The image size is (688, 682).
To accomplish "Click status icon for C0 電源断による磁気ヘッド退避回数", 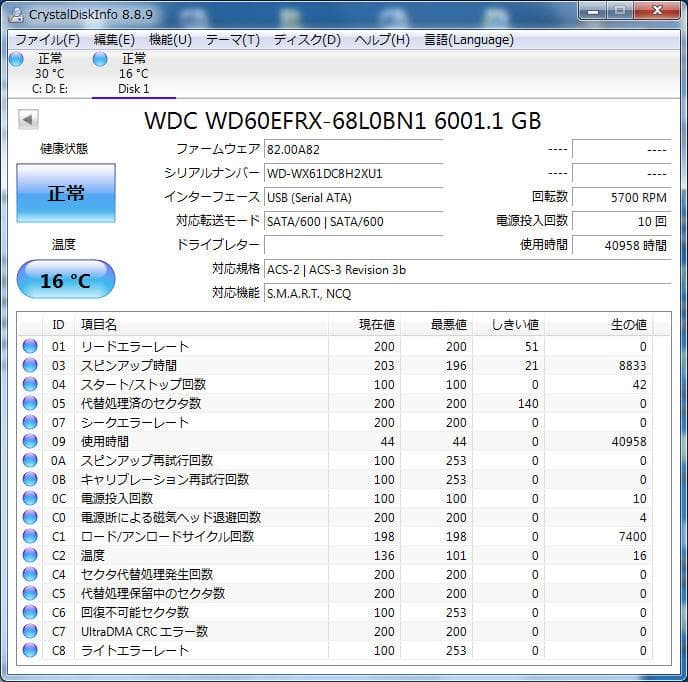I will click(x=30, y=517).
